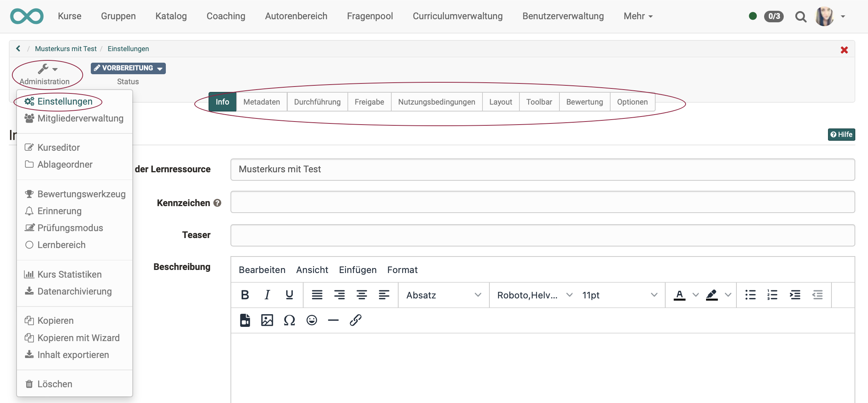Viewport: 868px width, 403px height.
Task: Insert a horizontal line
Action: (x=333, y=320)
